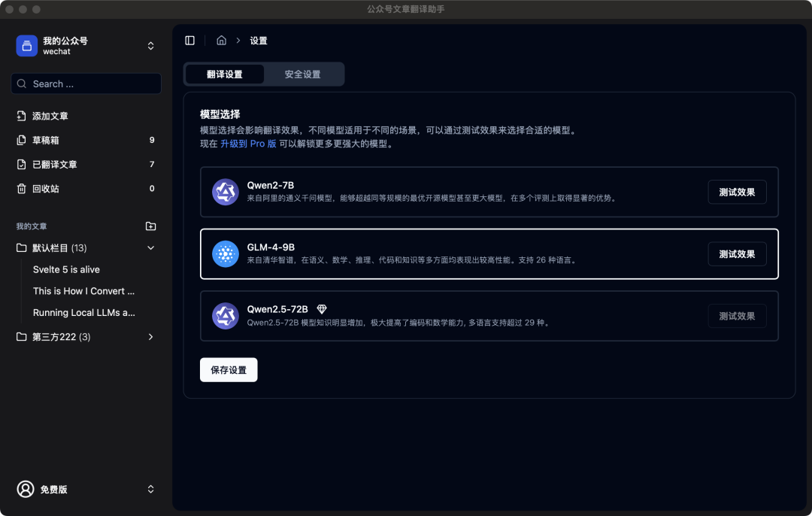Click the blue account logo icon
The height and width of the screenshot is (516, 812).
[x=26, y=46]
